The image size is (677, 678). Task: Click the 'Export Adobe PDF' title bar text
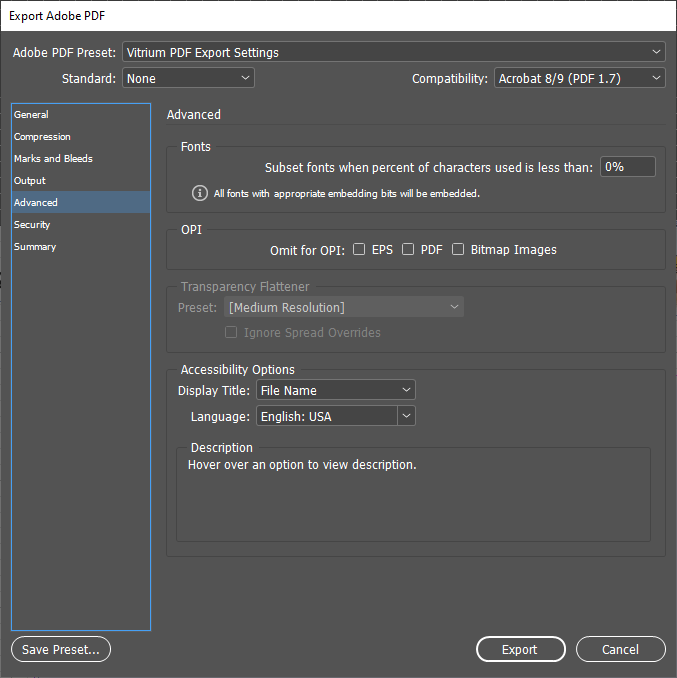pyautogui.click(x=57, y=16)
